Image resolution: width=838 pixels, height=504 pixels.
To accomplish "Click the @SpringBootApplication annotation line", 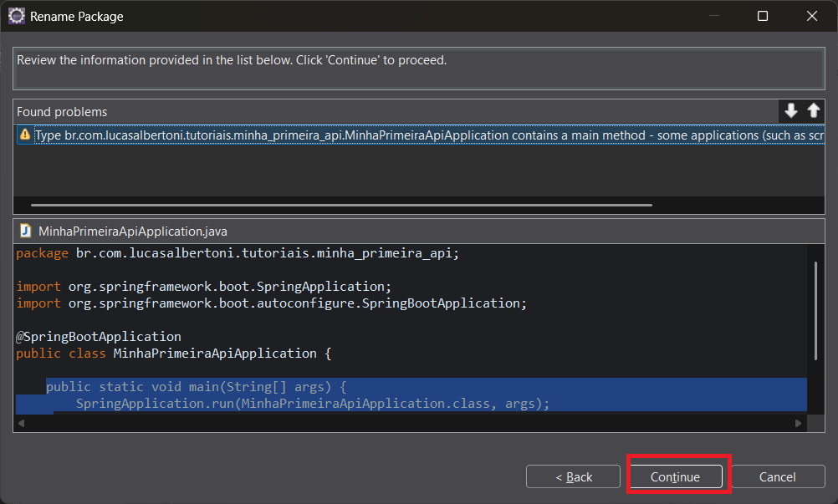I will (99, 337).
